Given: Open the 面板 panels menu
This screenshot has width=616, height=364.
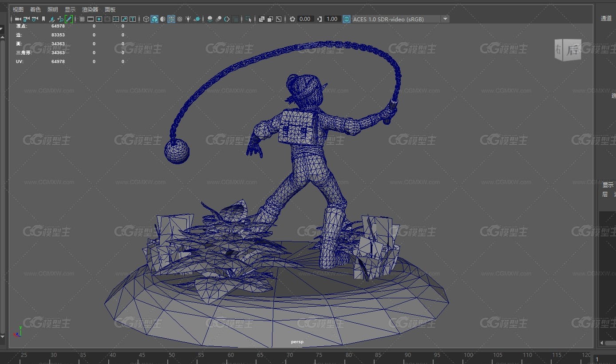Looking at the screenshot, I should tap(110, 9).
